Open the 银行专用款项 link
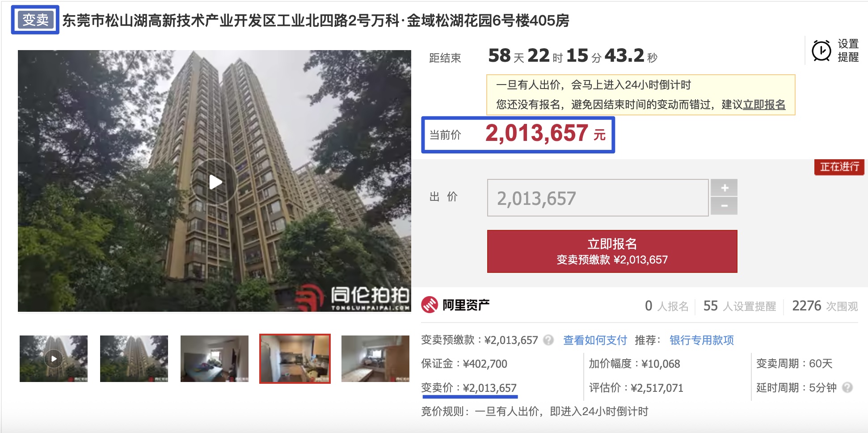The image size is (868, 433). pos(702,340)
